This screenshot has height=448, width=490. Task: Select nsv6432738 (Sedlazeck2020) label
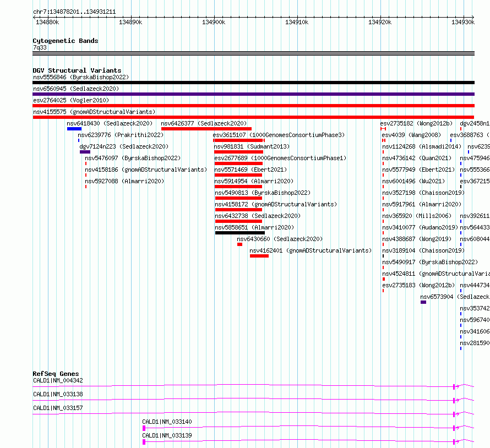(258, 216)
